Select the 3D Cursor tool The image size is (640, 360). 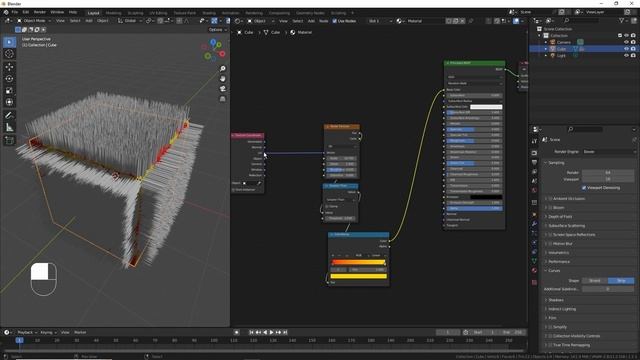pos(9,53)
